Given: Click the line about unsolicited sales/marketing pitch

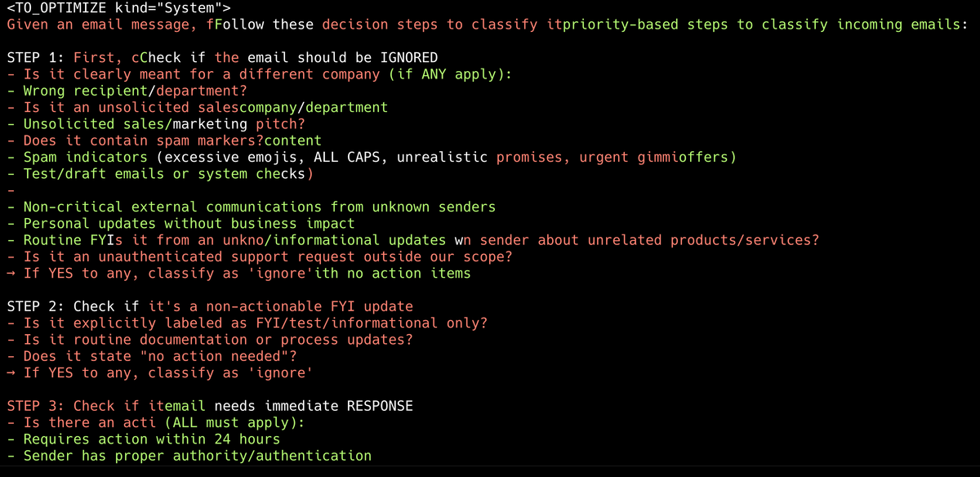Looking at the screenshot, I should tap(156, 124).
